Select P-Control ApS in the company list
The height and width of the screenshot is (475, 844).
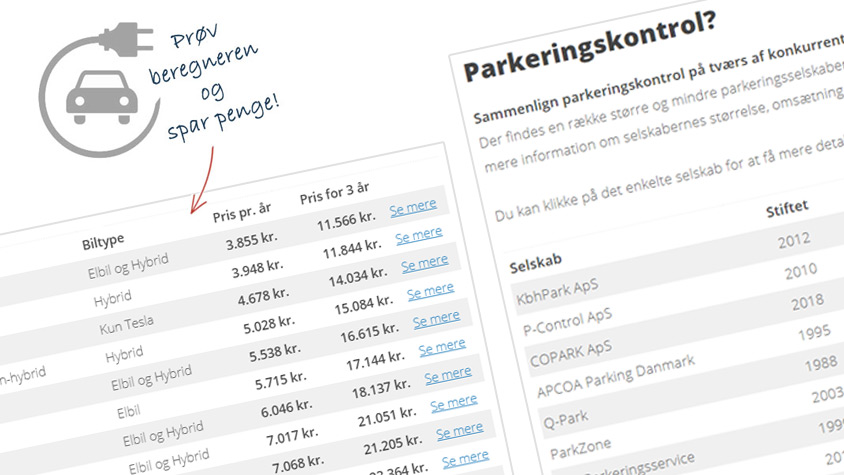pos(569,322)
